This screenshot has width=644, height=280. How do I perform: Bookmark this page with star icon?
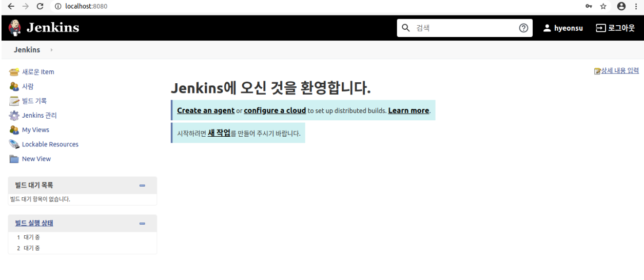pyautogui.click(x=603, y=6)
